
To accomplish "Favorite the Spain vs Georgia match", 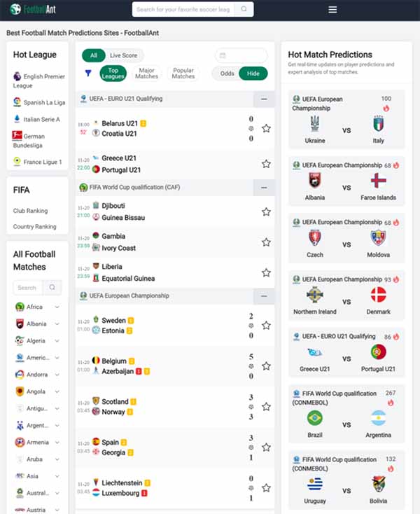I will [x=266, y=447].
